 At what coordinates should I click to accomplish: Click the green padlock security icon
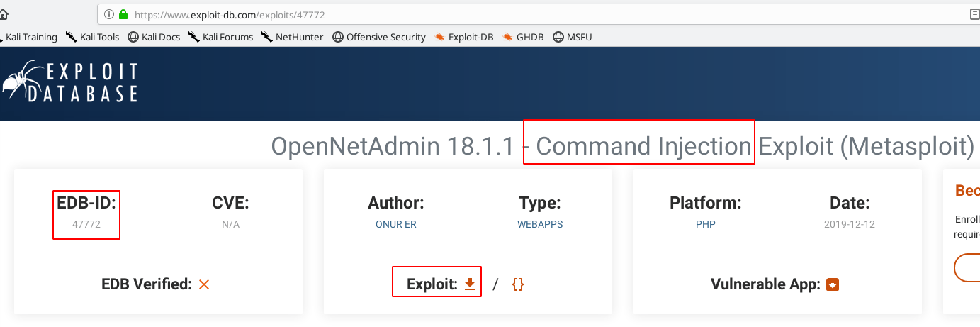[123, 14]
